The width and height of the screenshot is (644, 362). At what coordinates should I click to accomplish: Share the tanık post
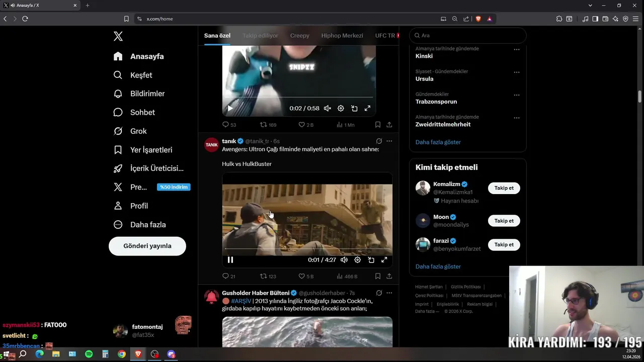(389, 276)
